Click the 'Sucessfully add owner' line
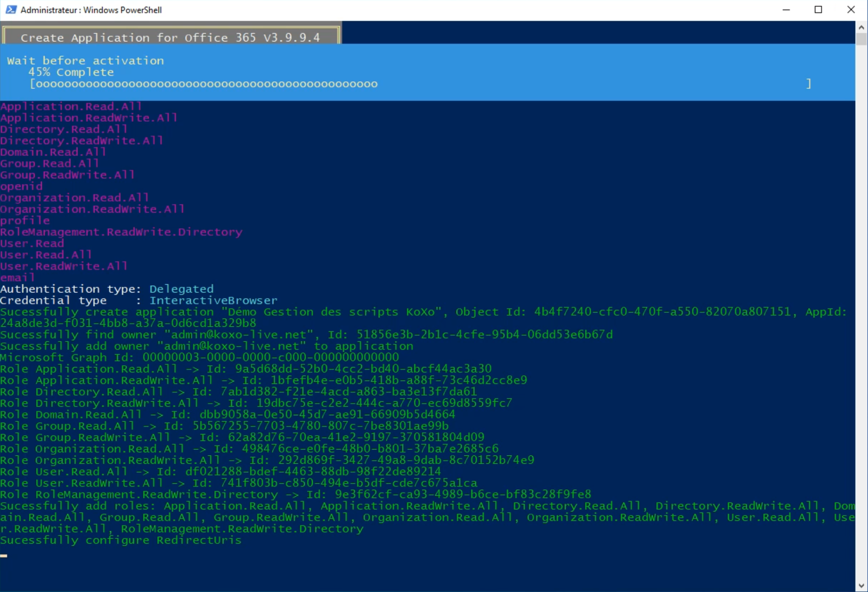 [x=207, y=347]
